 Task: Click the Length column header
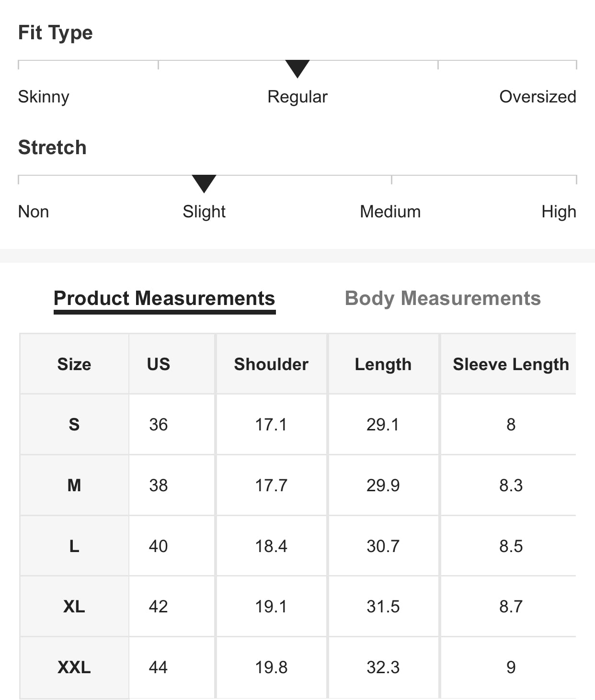point(383,364)
